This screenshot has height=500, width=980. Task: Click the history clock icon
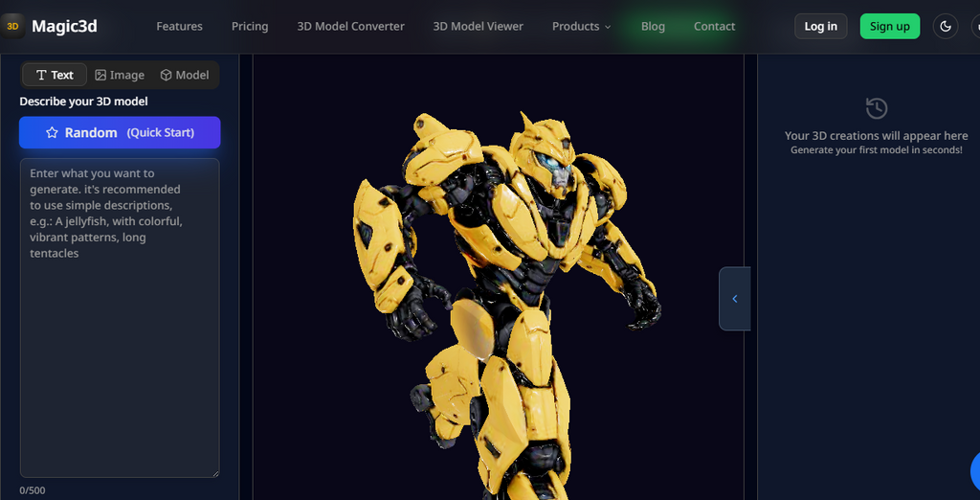tap(876, 108)
